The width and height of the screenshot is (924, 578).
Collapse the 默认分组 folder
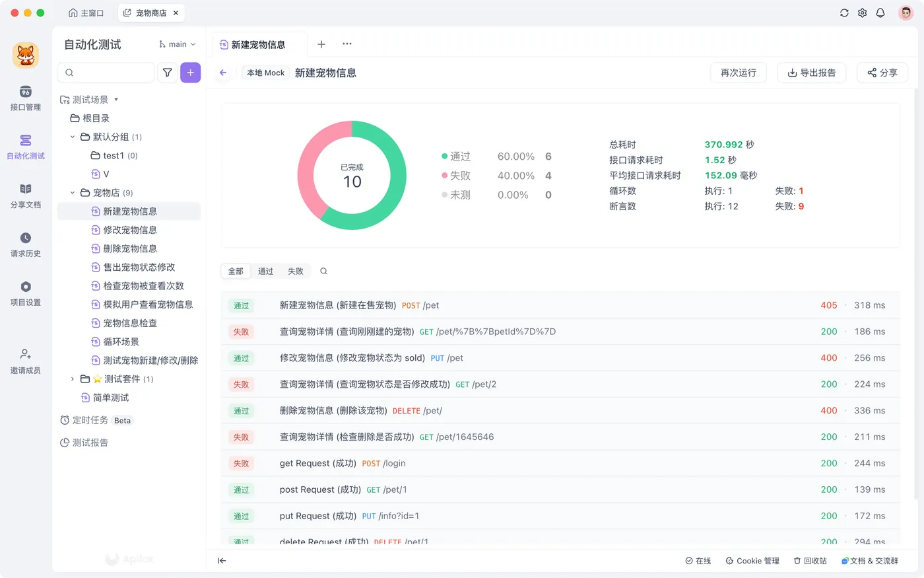pos(73,137)
